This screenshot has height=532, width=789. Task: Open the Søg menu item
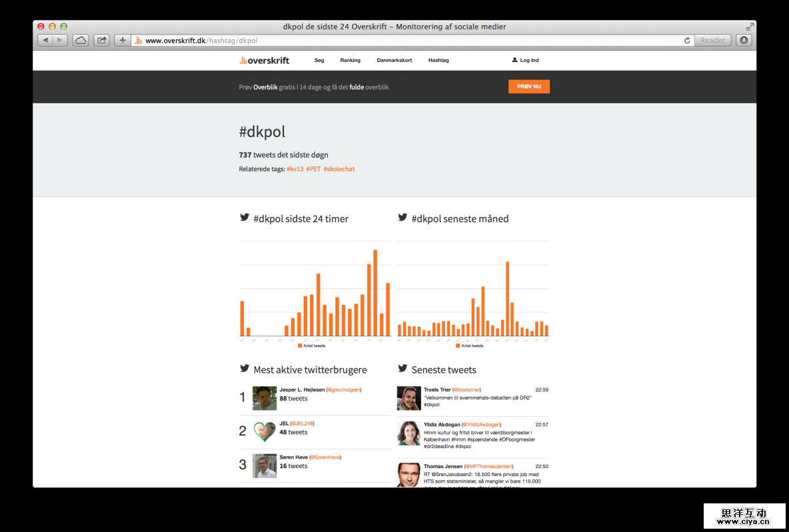[x=319, y=61]
